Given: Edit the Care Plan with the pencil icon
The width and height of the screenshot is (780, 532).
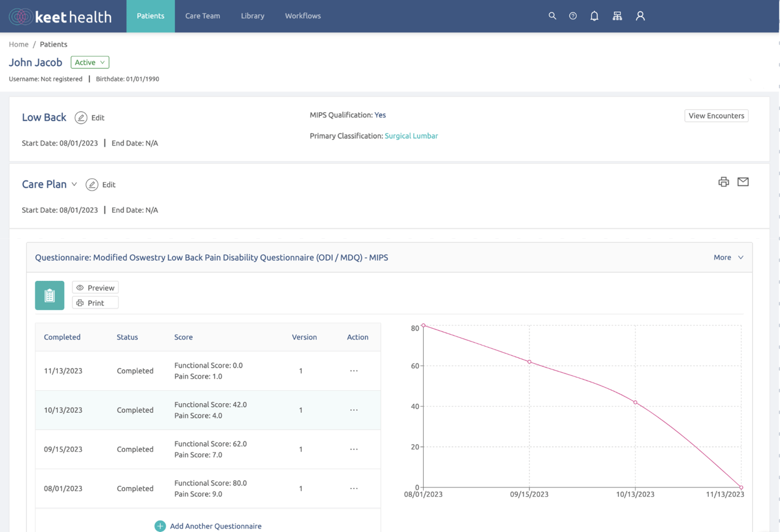Looking at the screenshot, I should pyautogui.click(x=91, y=185).
